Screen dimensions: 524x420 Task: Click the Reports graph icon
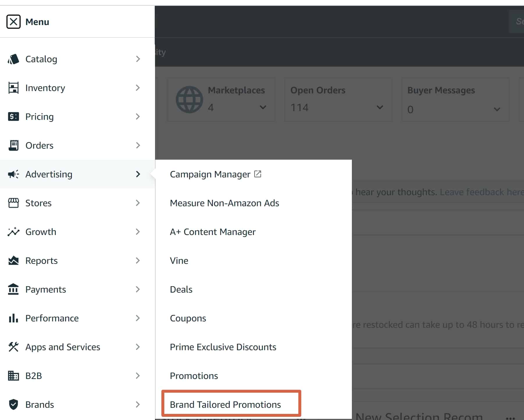tap(13, 261)
